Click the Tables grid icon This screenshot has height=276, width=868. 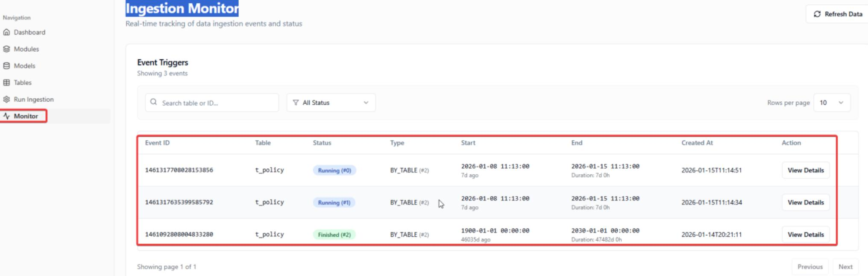tap(6, 82)
